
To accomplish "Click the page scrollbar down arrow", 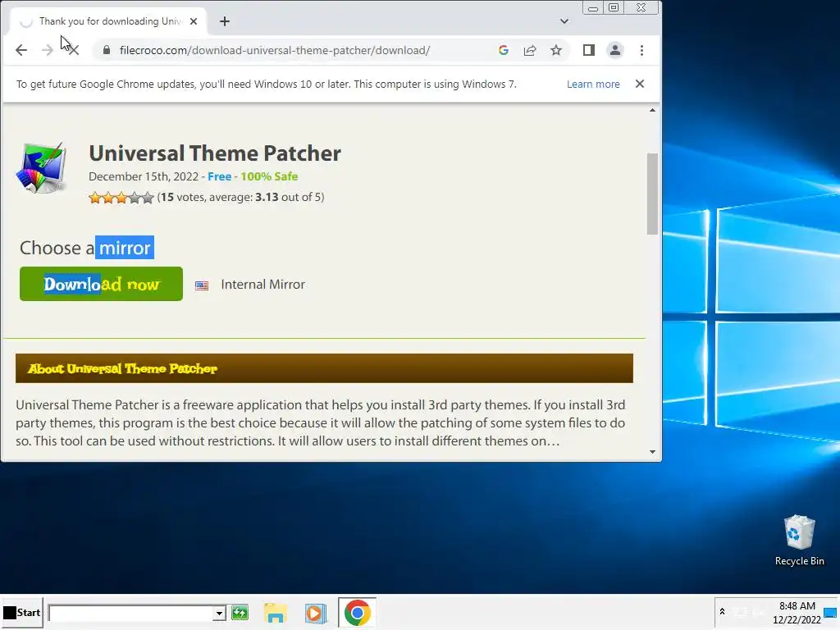I will pos(652,452).
